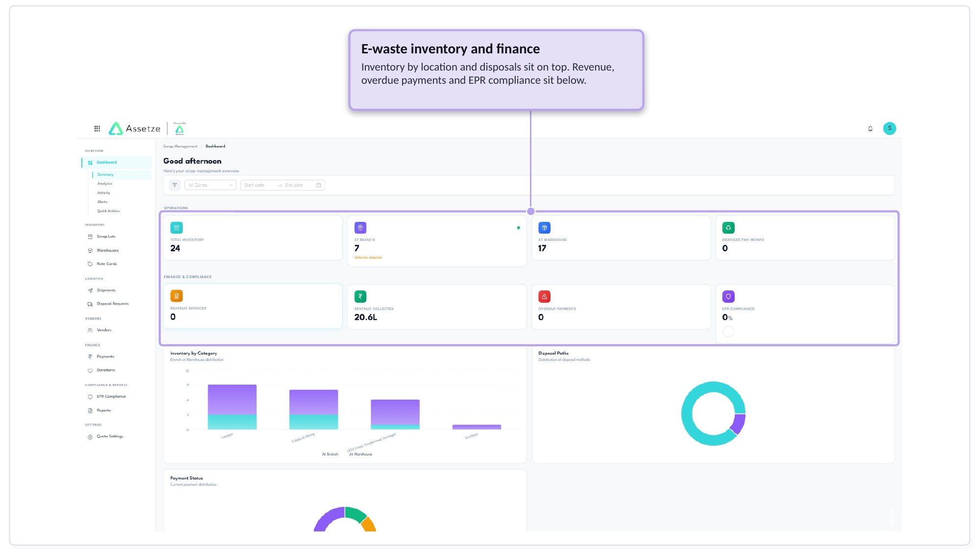Viewport: 980px width, 551px height.
Task: Click the Disposed This Month recycle icon
Action: tap(728, 228)
